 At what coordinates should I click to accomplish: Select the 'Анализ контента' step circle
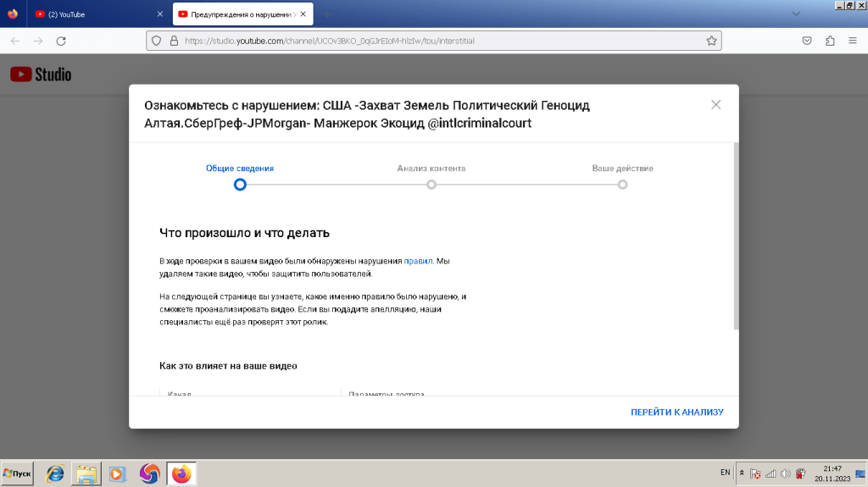[x=431, y=185]
